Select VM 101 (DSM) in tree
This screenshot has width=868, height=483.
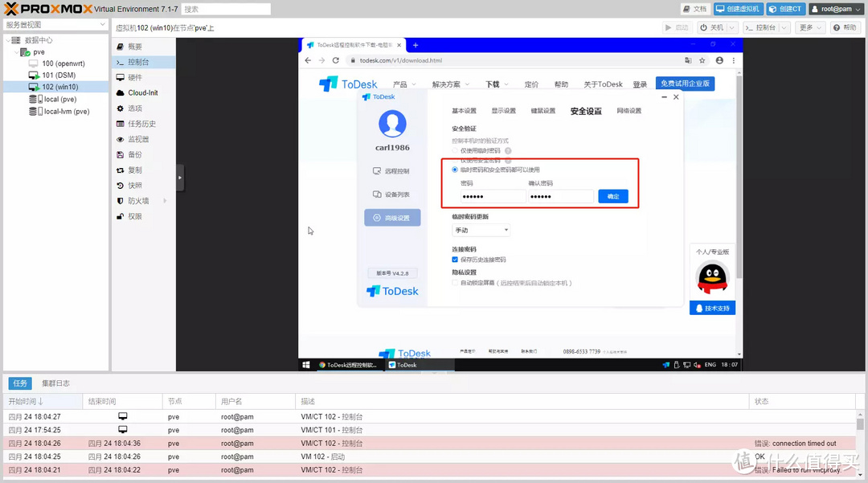point(59,76)
